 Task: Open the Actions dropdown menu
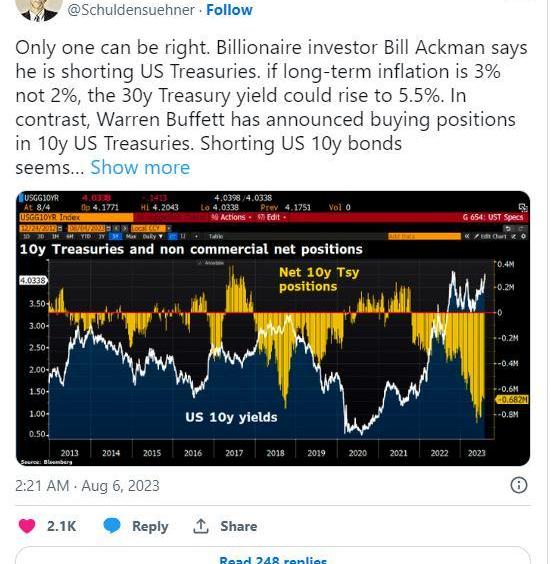tap(231, 217)
